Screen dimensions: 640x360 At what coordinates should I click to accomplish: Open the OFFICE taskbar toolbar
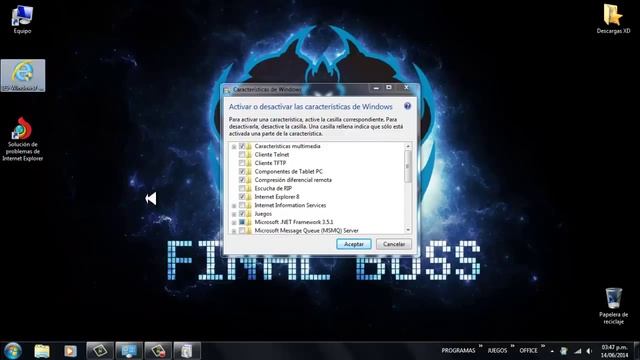coord(528,351)
